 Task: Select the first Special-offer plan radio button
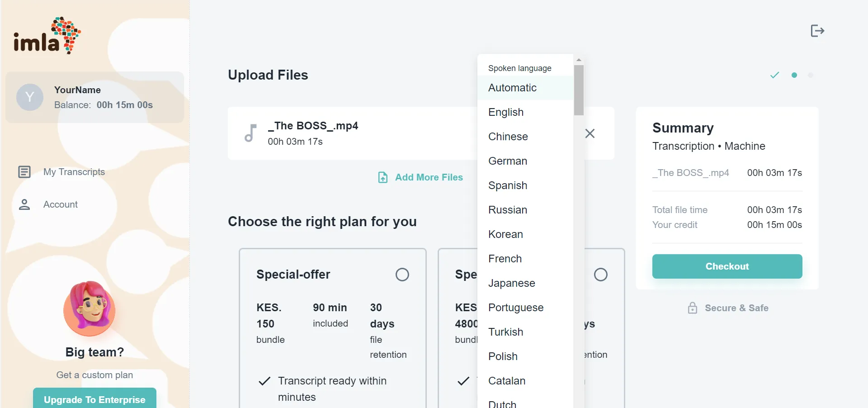[402, 275]
